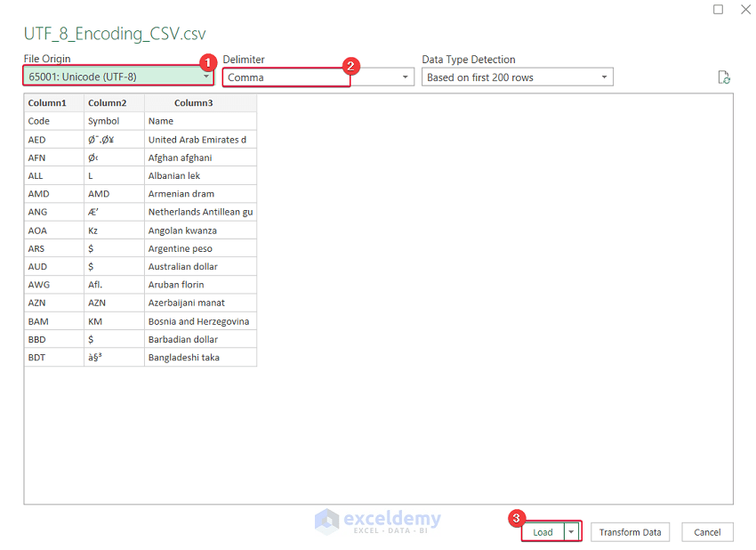Click the 65001: Unicode (UTF-8) field

pyautogui.click(x=107, y=77)
